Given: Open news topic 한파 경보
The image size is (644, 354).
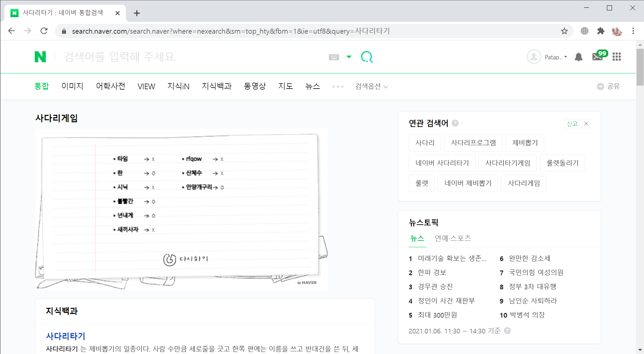Looking at the screenshot, I should [x=432, y=272].
